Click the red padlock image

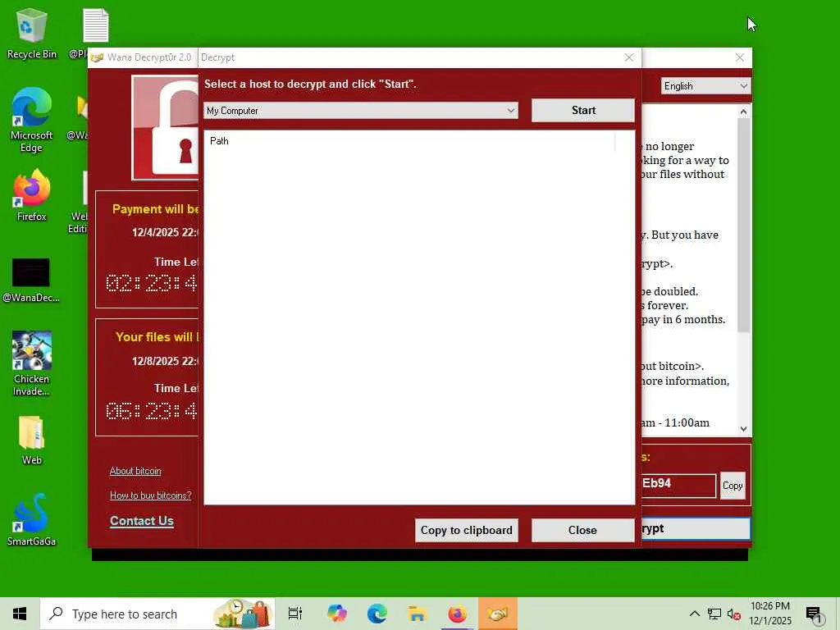click(x=166, y=127)
